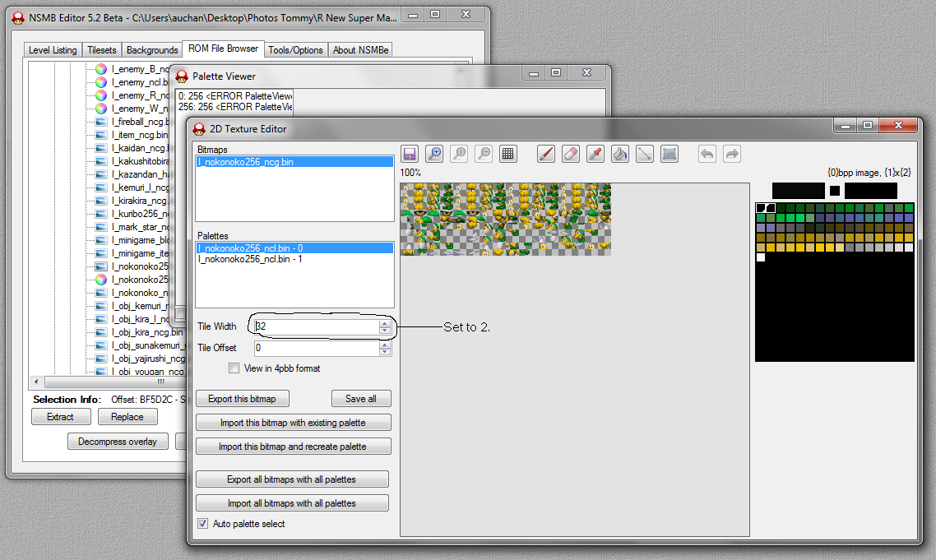
Task: Pick the Eyedropper color tool
Action: tap(596, 154)
